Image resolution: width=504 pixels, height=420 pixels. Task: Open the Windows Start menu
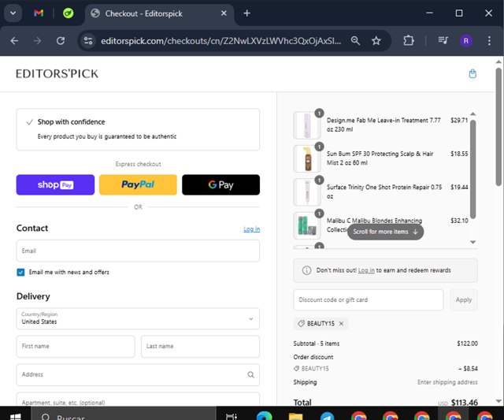click(x=15, y=415)
